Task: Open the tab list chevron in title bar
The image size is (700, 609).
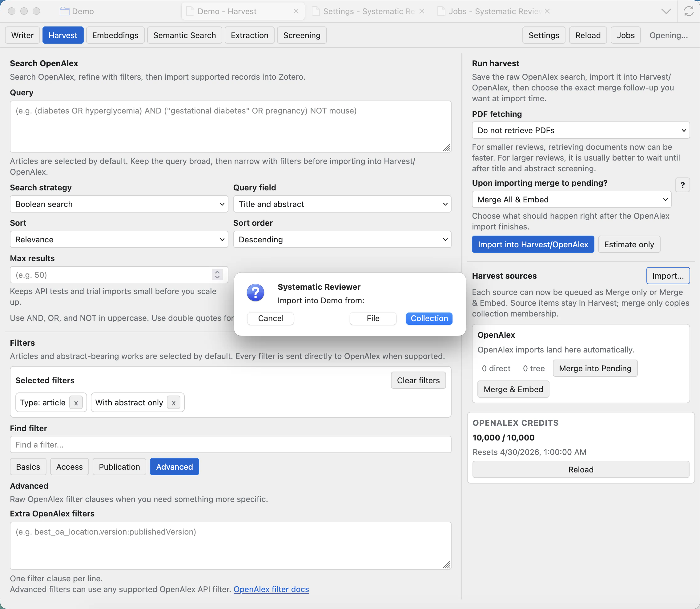Action: (x=666, y=11)
